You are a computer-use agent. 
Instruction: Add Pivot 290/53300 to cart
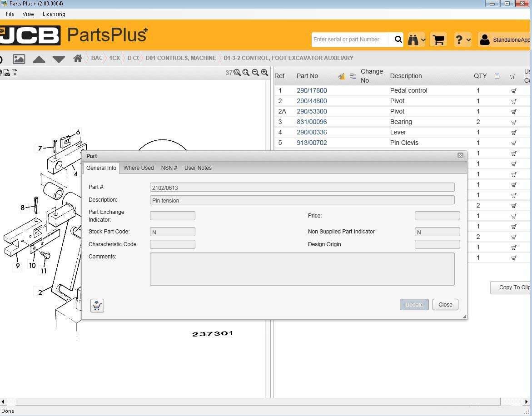tap(514, 112)
